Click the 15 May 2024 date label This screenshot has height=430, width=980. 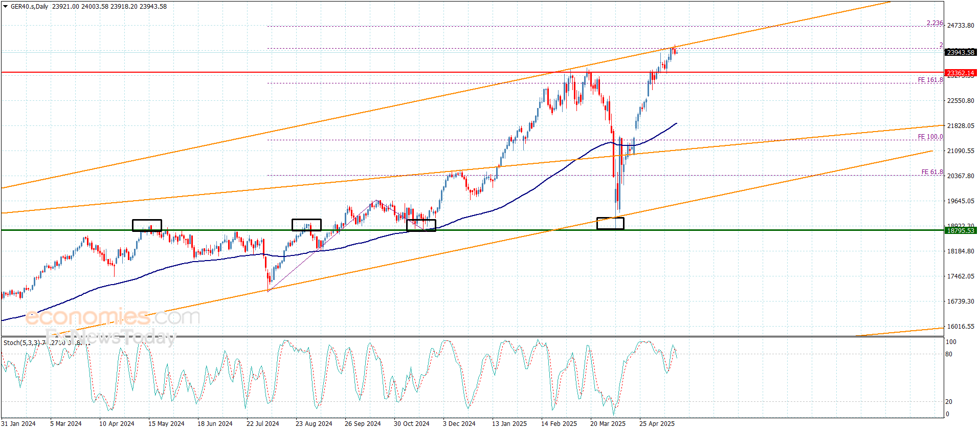pyautogui.click(x=166, y=423)
